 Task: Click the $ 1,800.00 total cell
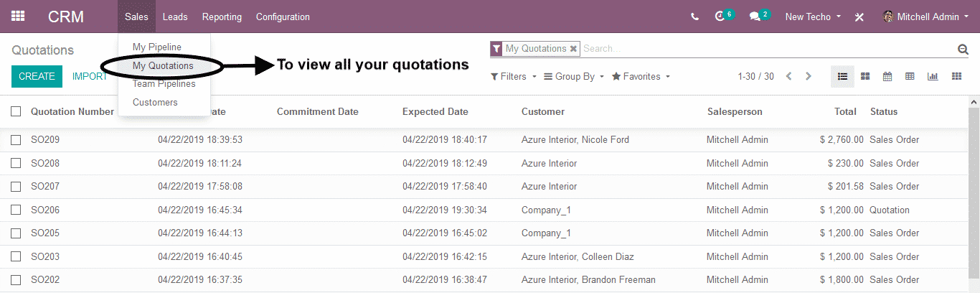(x=842, y=280)
